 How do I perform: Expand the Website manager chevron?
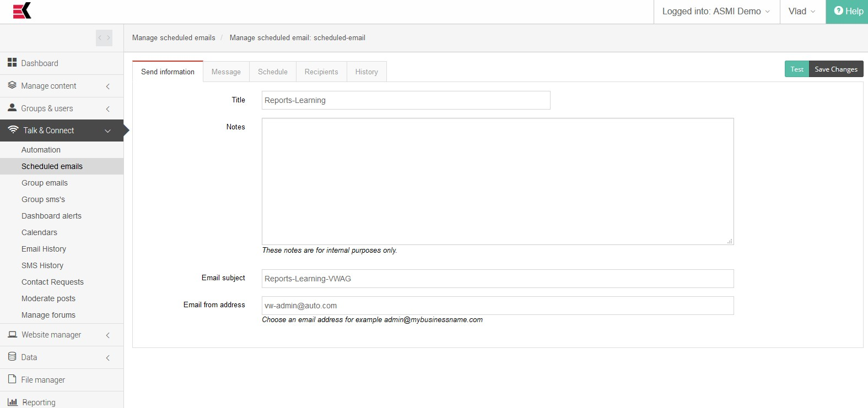[x=108, y=335]
